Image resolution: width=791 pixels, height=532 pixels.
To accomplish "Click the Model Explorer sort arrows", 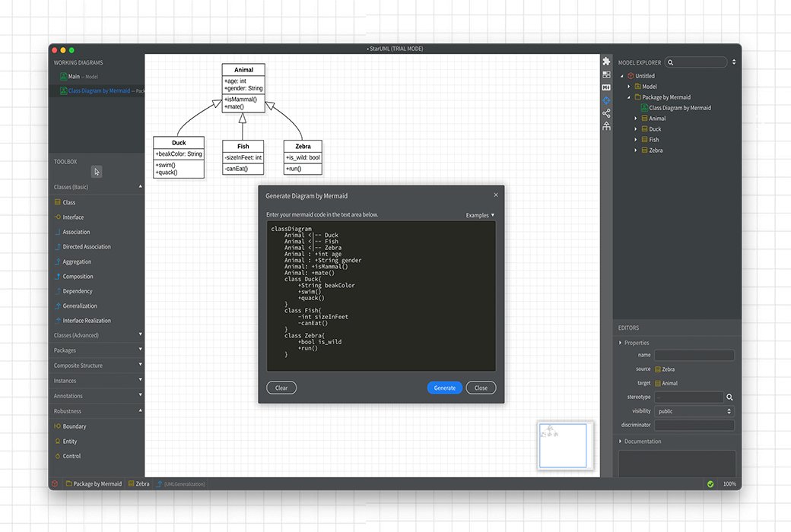I will pos(733,62).
